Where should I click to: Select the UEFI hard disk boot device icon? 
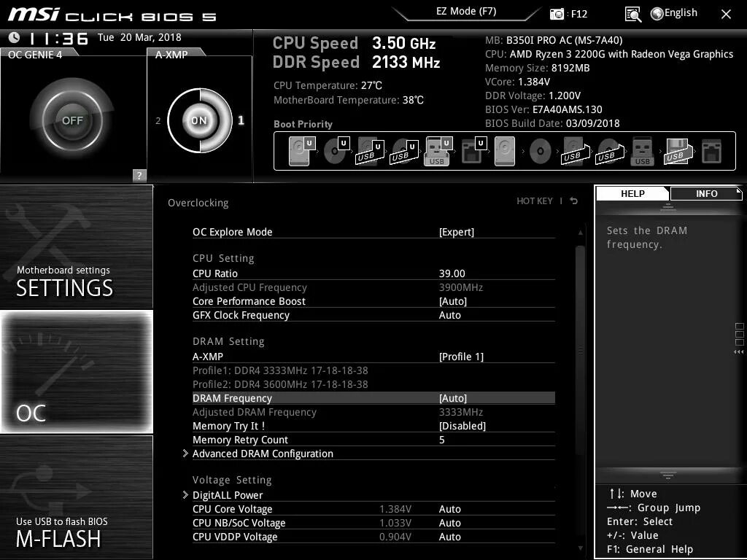[301, 152]
